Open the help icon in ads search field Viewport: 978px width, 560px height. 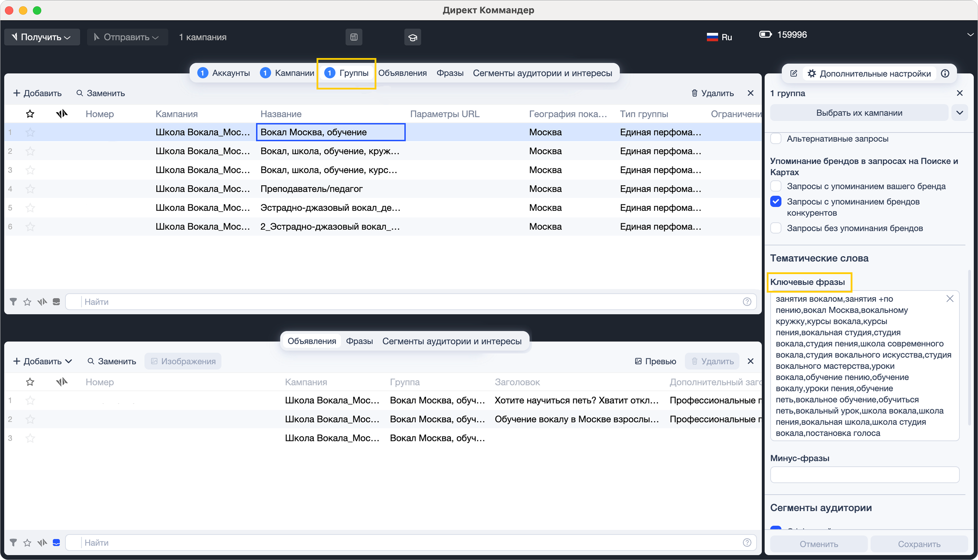[747, 543]
